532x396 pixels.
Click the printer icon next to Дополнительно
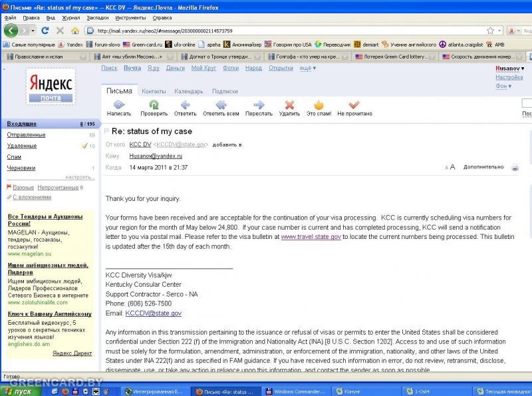tap(515, 168)
